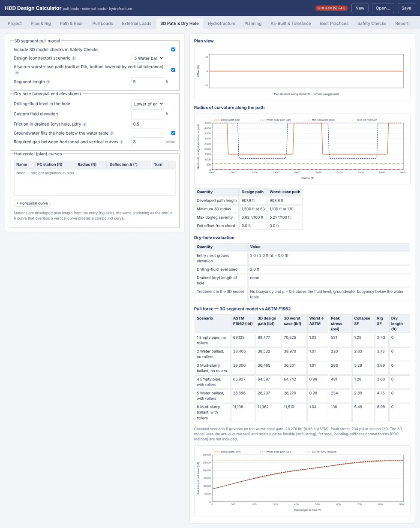The height and width of the screenshot is (528, 420).
Task: Click the 6 CHECK(S) FAIL badge
Action: (332, 8)
